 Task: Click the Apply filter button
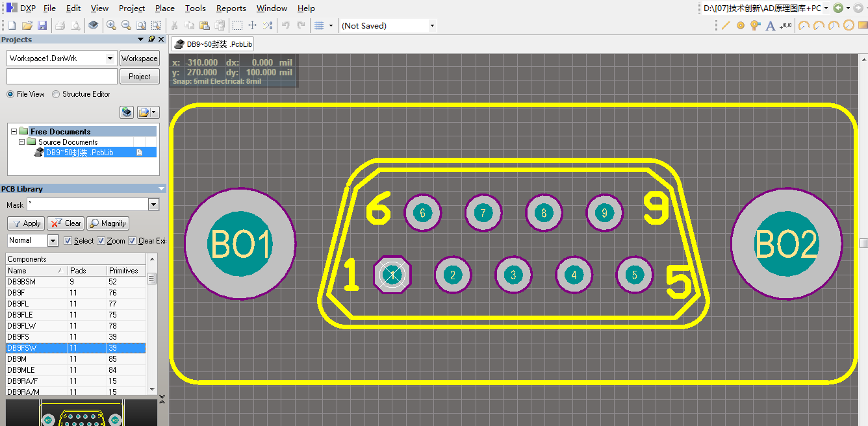coord(26,223)
